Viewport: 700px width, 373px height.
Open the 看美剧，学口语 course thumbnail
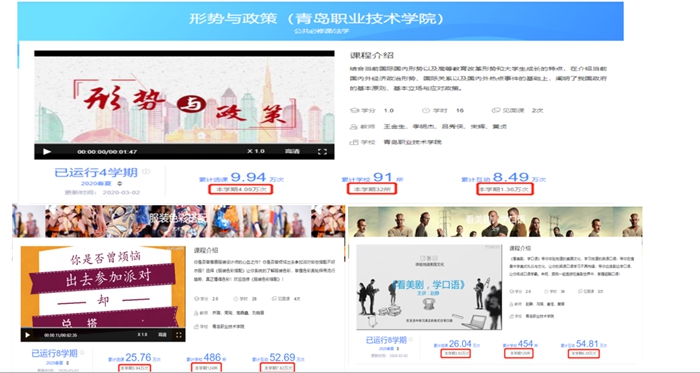[429, 287]
